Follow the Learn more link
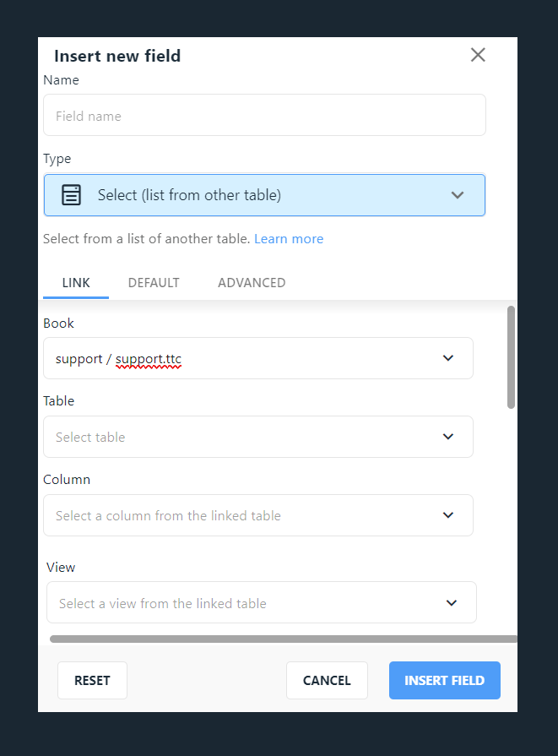 coord(289,239)
